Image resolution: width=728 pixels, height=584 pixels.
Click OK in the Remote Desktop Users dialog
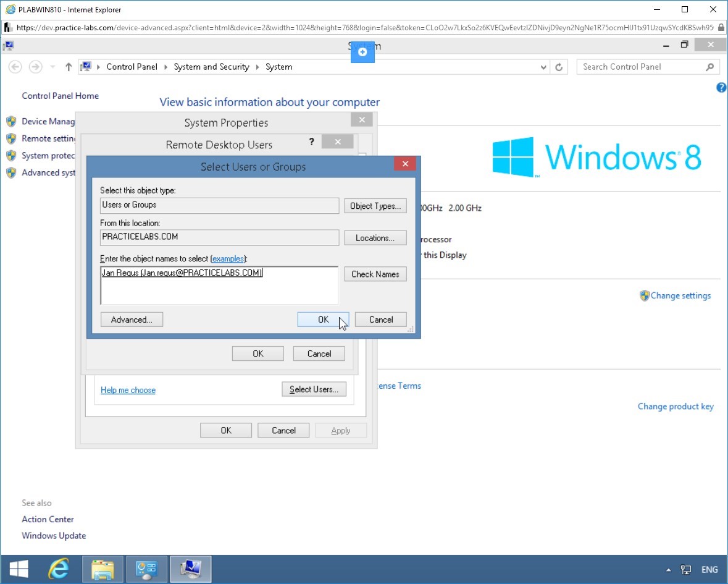(257, 353)
